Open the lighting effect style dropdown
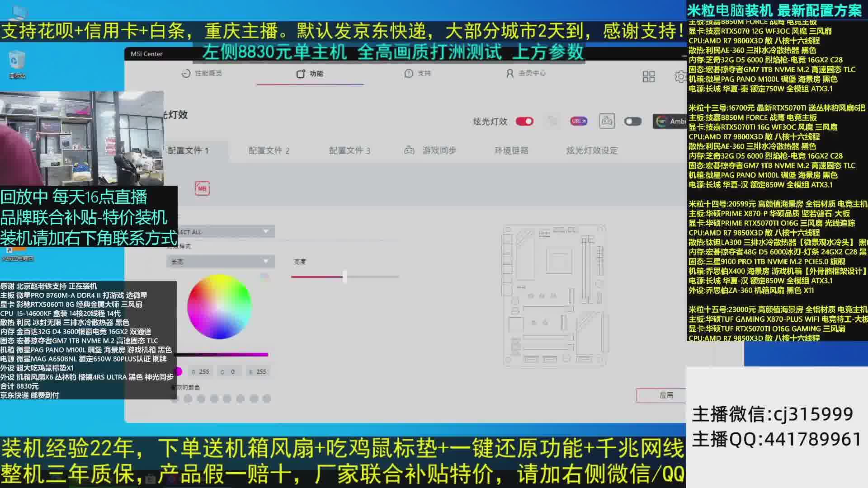Screen dimensions: 868x488 221,262
